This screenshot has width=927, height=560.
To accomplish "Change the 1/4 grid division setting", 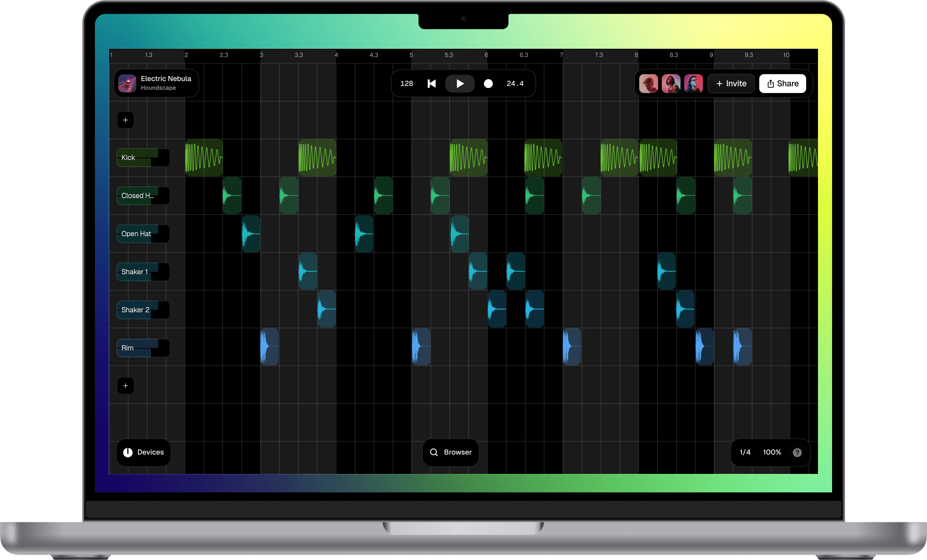I will click(x=745, y=452).
